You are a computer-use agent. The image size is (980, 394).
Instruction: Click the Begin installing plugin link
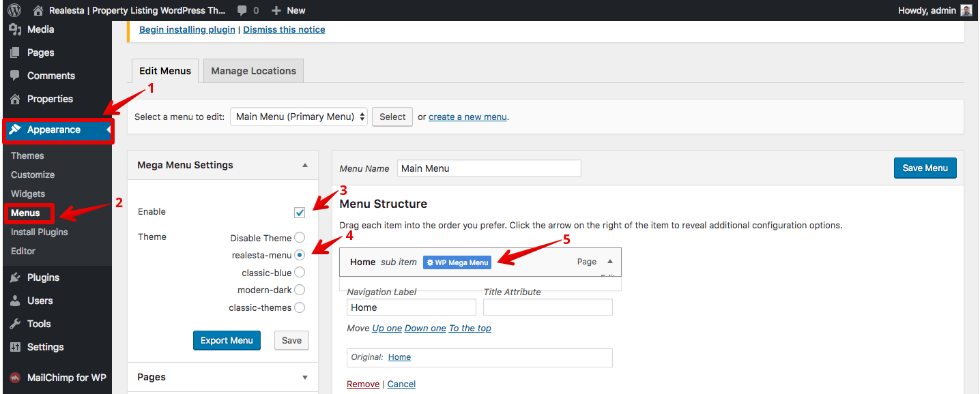coord(187,30)
